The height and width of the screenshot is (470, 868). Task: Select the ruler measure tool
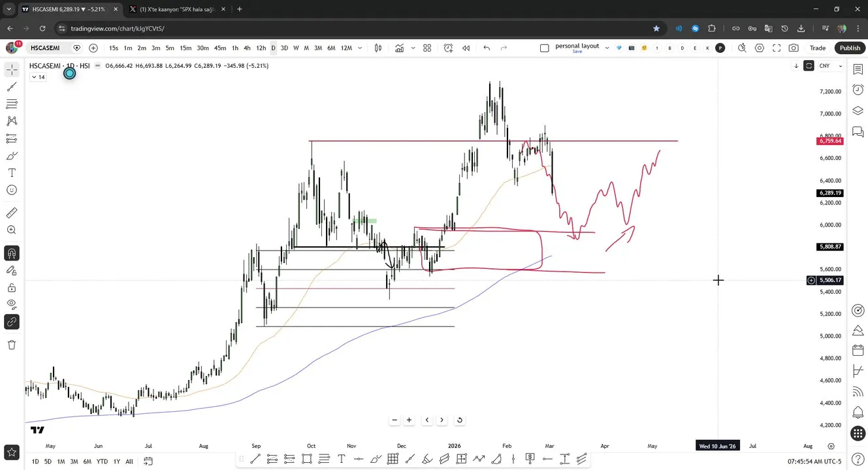[x=12, y=213]
